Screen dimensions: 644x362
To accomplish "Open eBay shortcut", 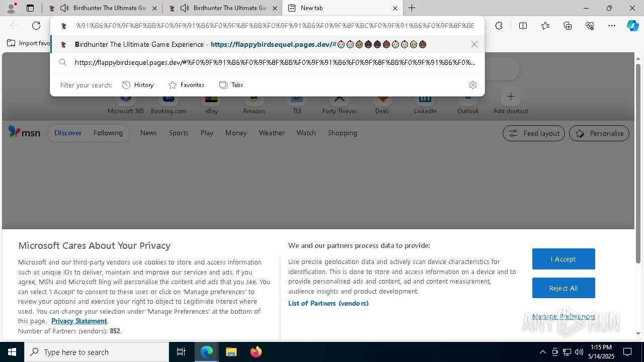I will point(211,103).
